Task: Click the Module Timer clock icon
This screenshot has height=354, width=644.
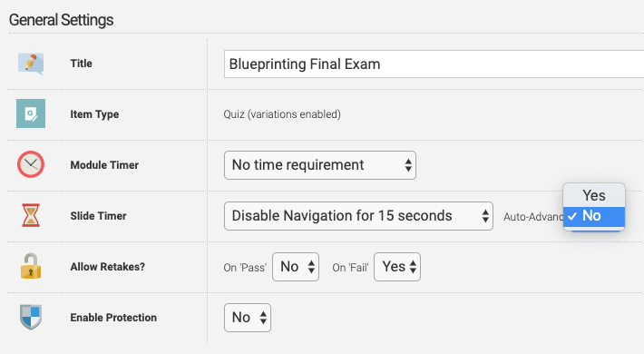Action: coord(31,164)
